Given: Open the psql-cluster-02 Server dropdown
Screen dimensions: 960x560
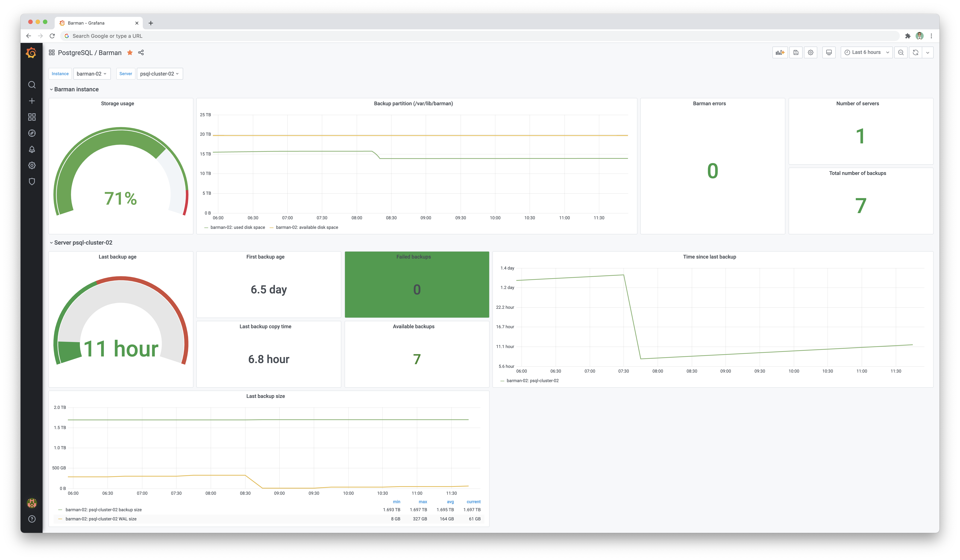Looking at the screenshot, I should pos(159,74).
